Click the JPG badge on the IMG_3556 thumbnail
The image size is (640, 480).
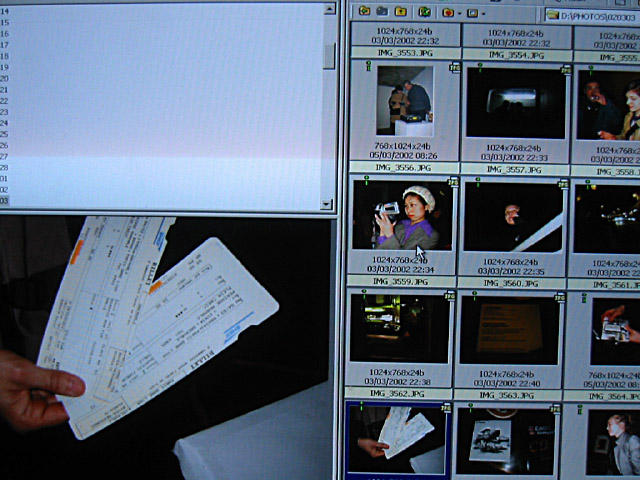click(455, 67)
